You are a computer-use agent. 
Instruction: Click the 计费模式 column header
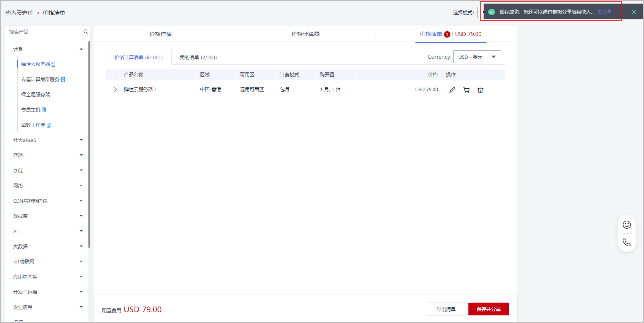tap(290, 75)
